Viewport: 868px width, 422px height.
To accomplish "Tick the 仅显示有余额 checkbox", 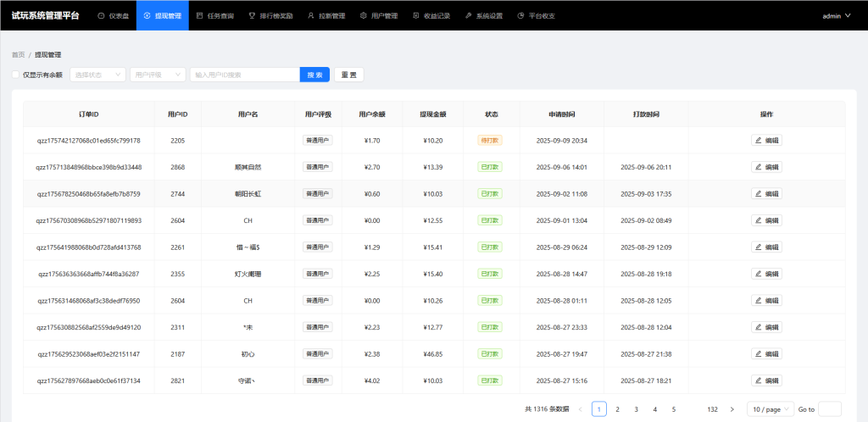I will pyautogui.click(x=15, y=75).
